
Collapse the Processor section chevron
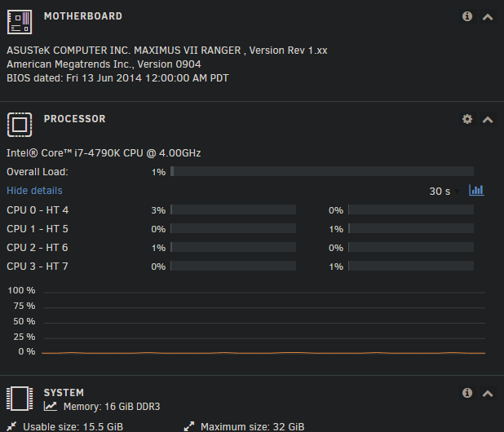488,120
